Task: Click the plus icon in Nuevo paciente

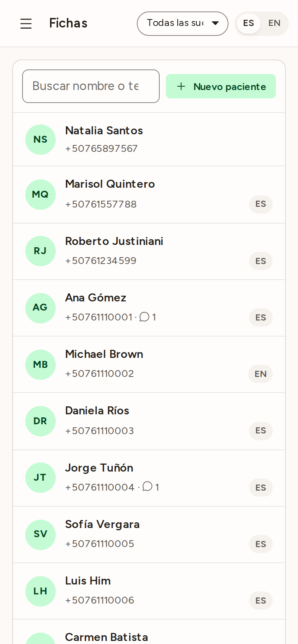Action: [181, 86]
